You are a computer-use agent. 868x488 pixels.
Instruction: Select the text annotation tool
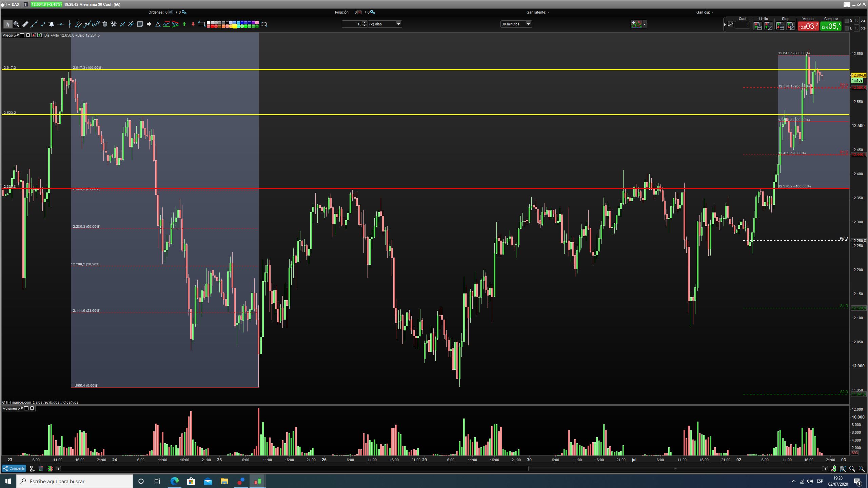(x=140, y=24)
